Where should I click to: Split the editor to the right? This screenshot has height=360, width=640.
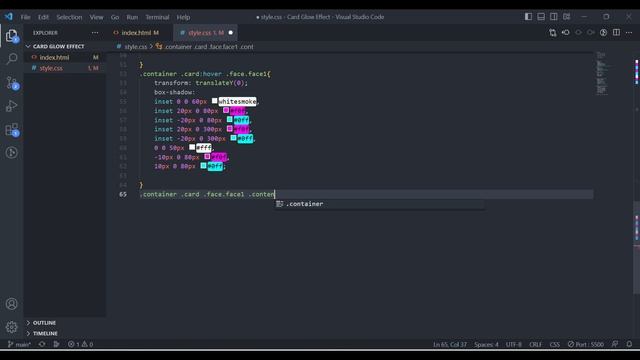point(616,33)
